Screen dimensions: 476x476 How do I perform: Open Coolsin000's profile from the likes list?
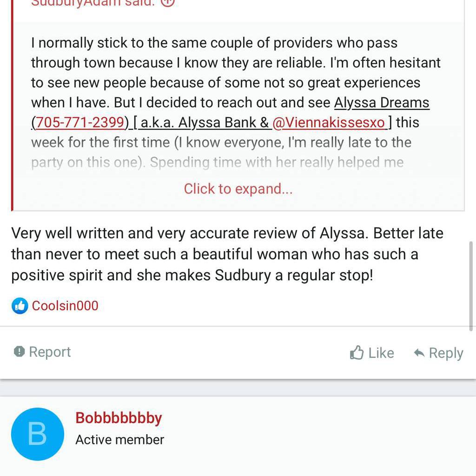65,306
